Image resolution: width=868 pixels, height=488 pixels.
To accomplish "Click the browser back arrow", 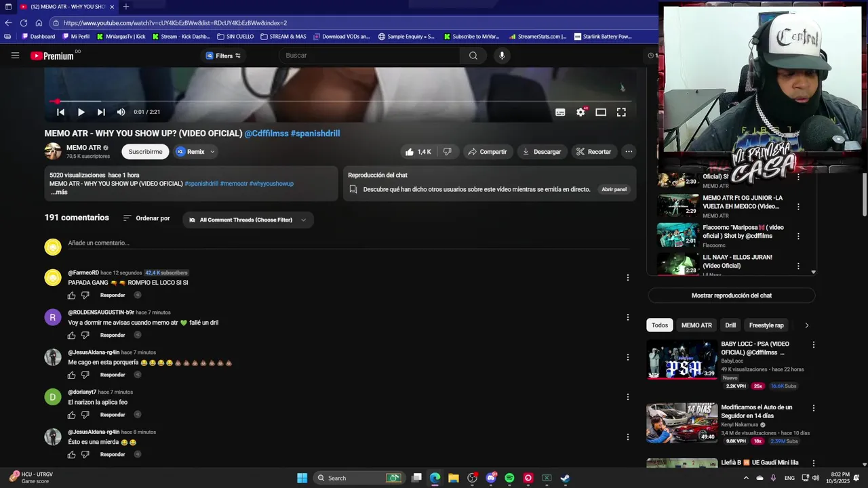I will click(8, 22).
